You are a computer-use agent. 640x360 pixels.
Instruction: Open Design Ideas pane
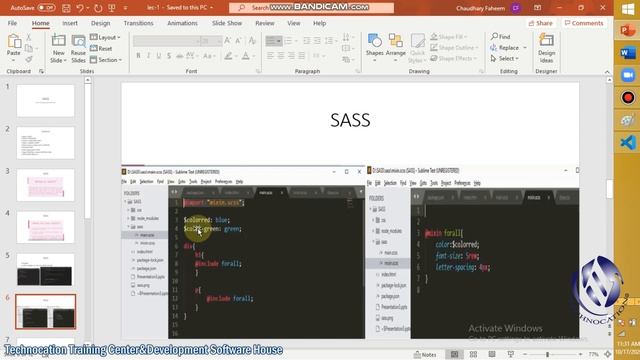546,48
